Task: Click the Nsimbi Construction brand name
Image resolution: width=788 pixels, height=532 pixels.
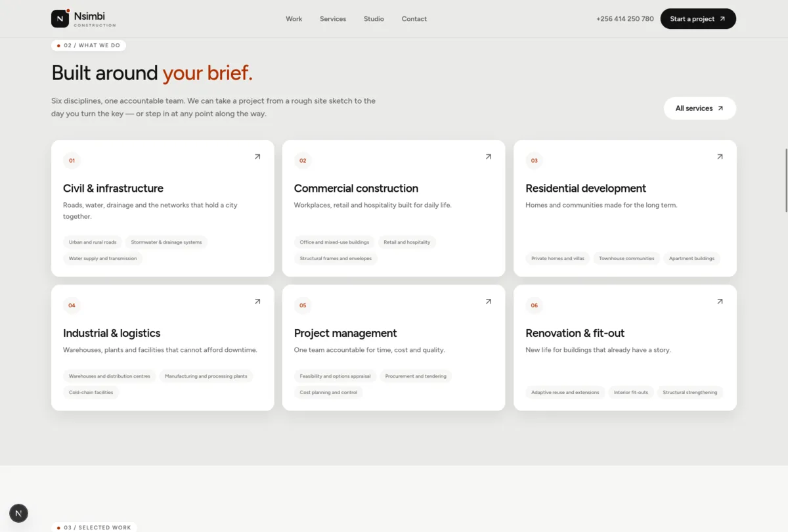Action: point(95,19)
